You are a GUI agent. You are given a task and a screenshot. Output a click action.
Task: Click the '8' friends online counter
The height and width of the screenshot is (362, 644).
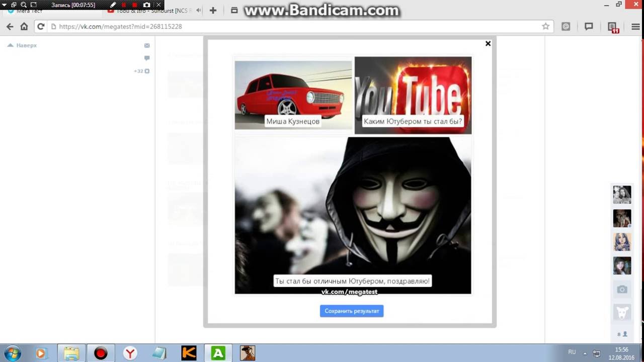pyautogui.click(x=622, y=334)
